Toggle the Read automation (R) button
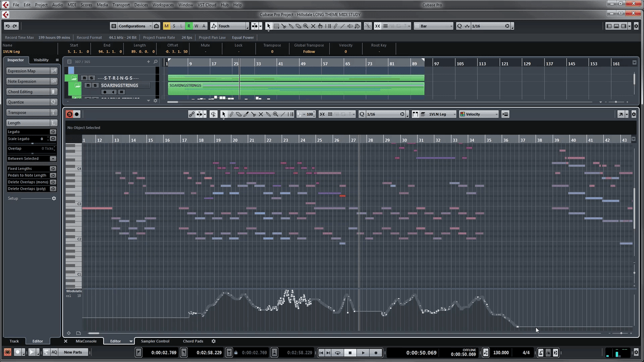 click(188, 26)
